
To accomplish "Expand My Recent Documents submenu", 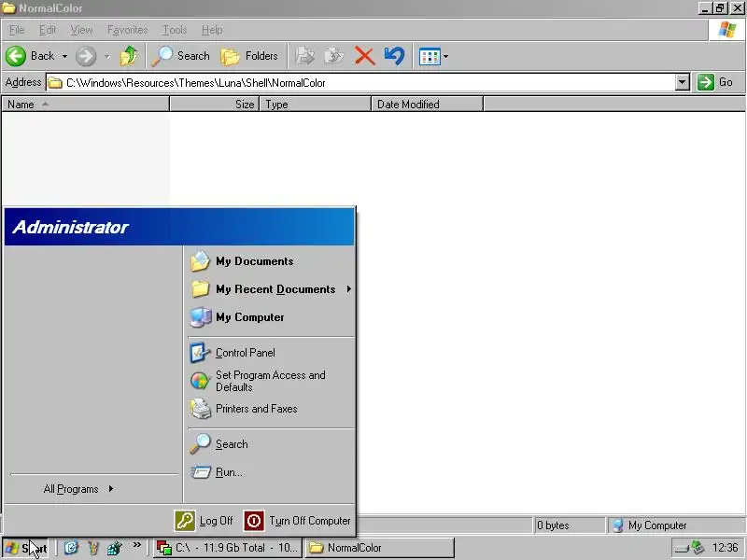I will click(270, 289).
